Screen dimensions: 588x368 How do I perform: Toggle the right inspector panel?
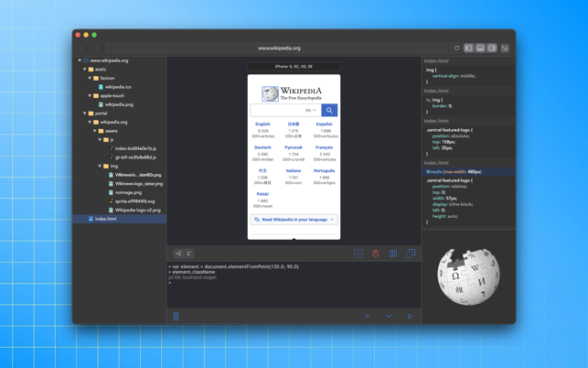pos(492,49)
